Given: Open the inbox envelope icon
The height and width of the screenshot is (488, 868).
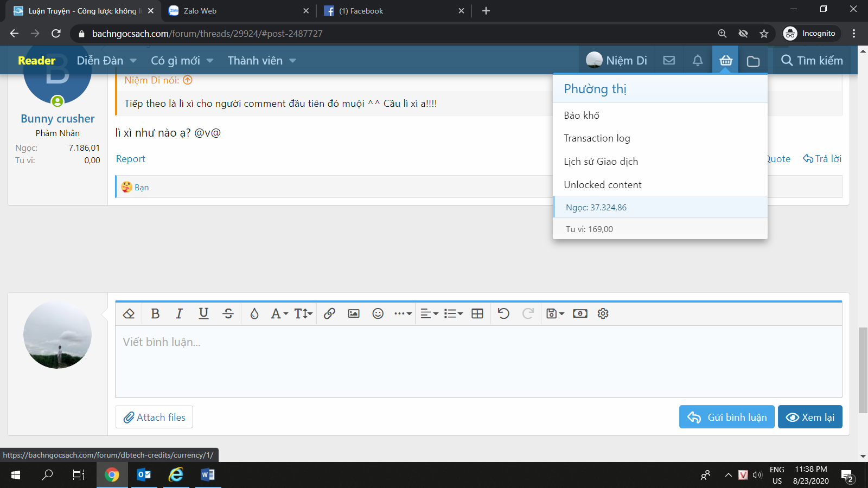Looking at the screenshot, I should tap(669, 61).
